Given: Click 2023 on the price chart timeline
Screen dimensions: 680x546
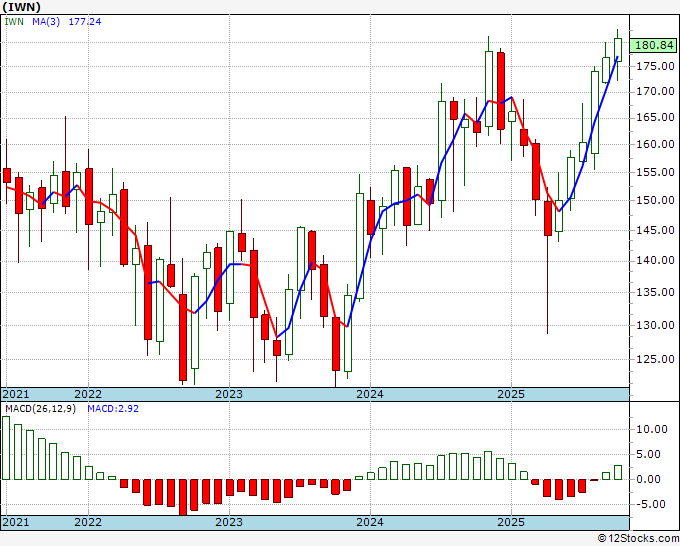Looking at the screenshot, I should pos(229,394).
